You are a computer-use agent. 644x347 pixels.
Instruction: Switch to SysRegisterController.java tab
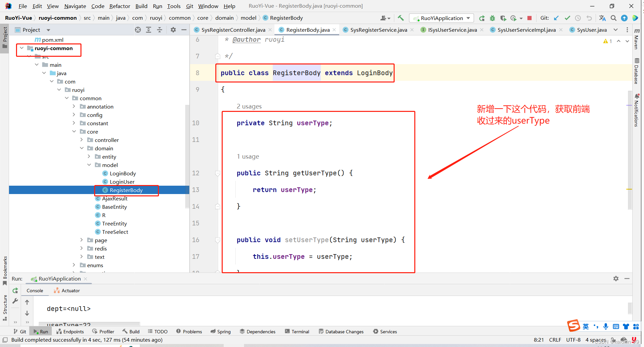[233, 30]
